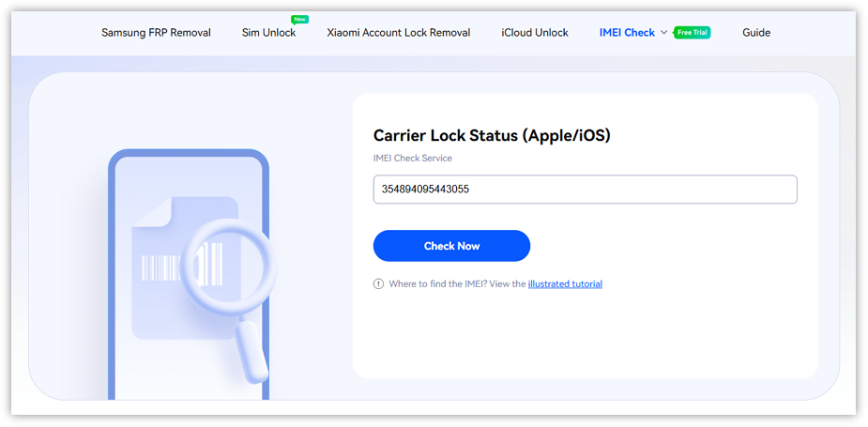Open the illustrated tutorial link

pos(565,284)
